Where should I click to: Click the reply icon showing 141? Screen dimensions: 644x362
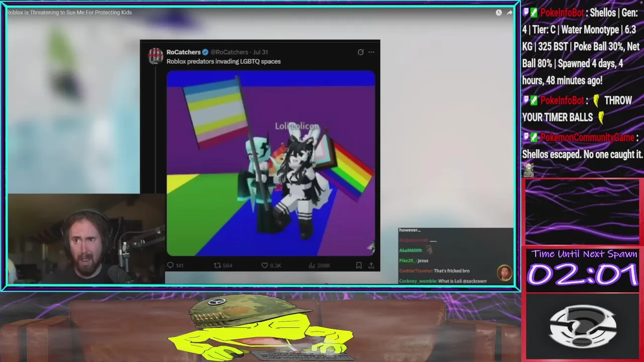[x=170, y=265]
